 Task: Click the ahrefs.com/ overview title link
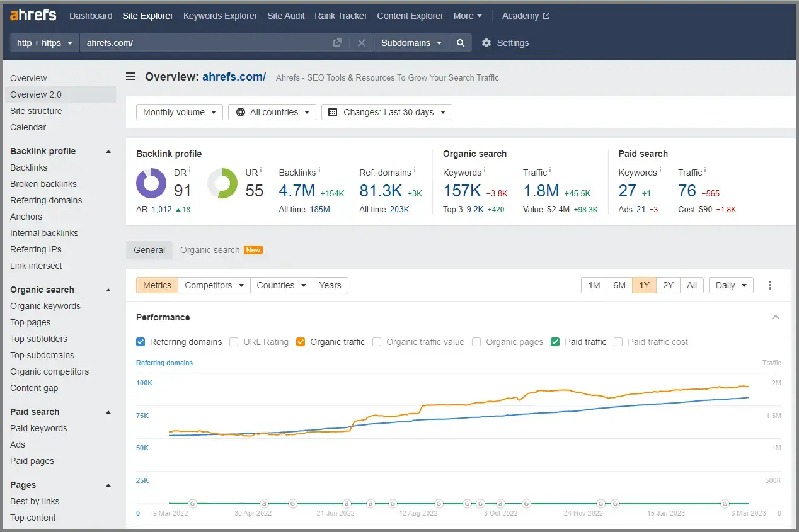(x=234, y=77)
